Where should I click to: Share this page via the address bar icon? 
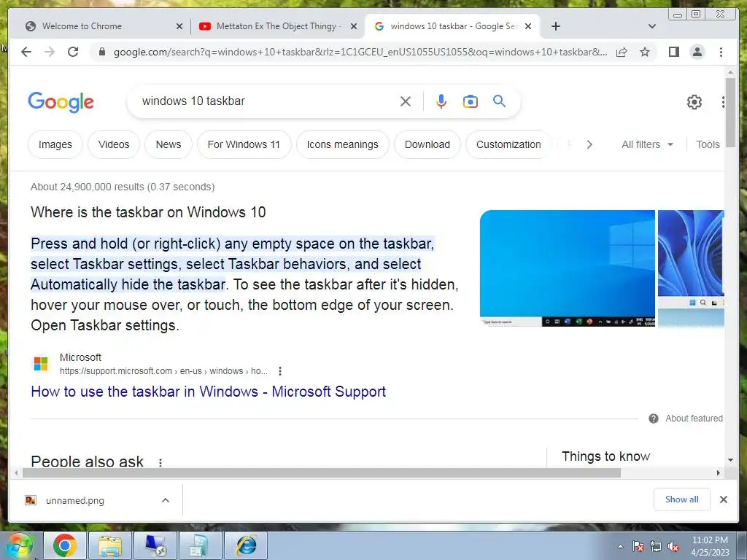[622, 52]
